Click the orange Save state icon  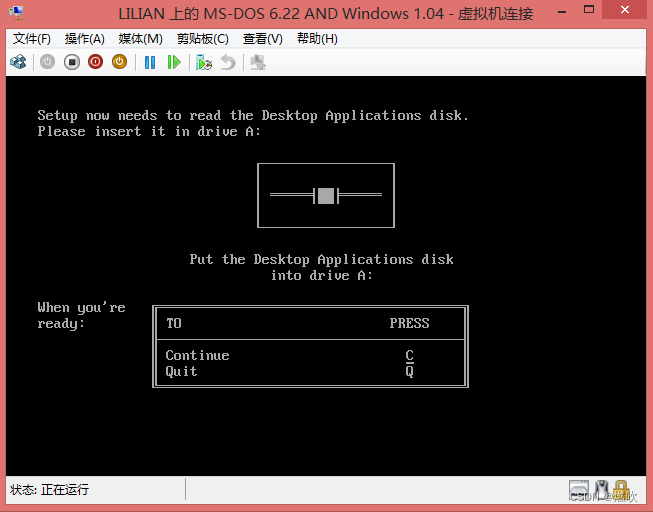(x=120, y=62)
